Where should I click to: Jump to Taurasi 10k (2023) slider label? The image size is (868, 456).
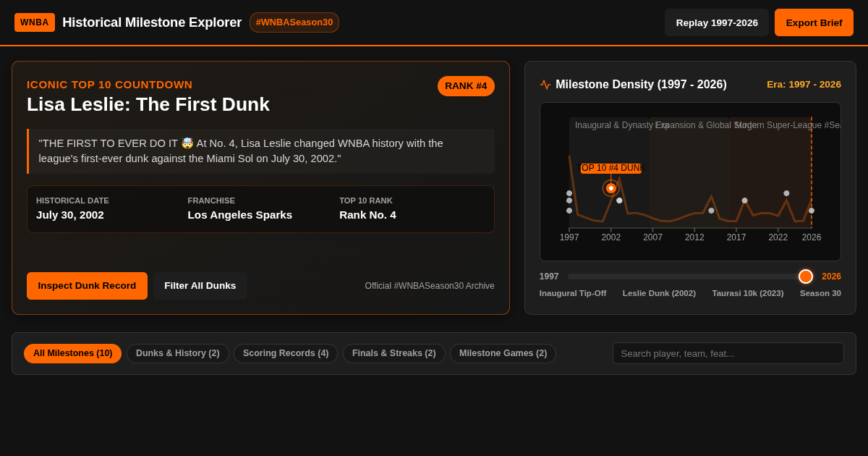(x=748, y=293)
